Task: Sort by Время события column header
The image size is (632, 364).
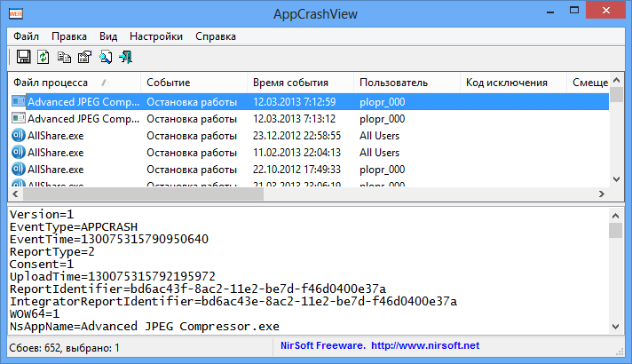Action: click(x=300, y=83)
